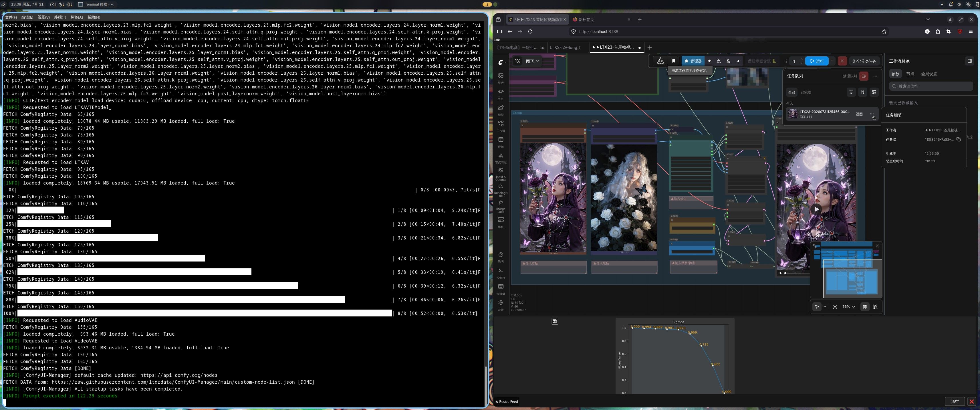Expand the cursor mode dropdown chevron

[x=825, y=306]
